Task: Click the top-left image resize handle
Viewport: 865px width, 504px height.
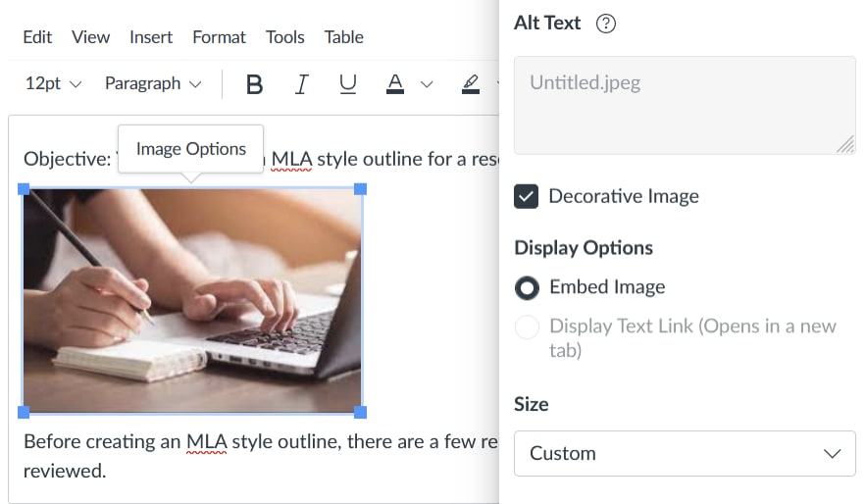Action: pyautogui.click(x=24, y=189)
